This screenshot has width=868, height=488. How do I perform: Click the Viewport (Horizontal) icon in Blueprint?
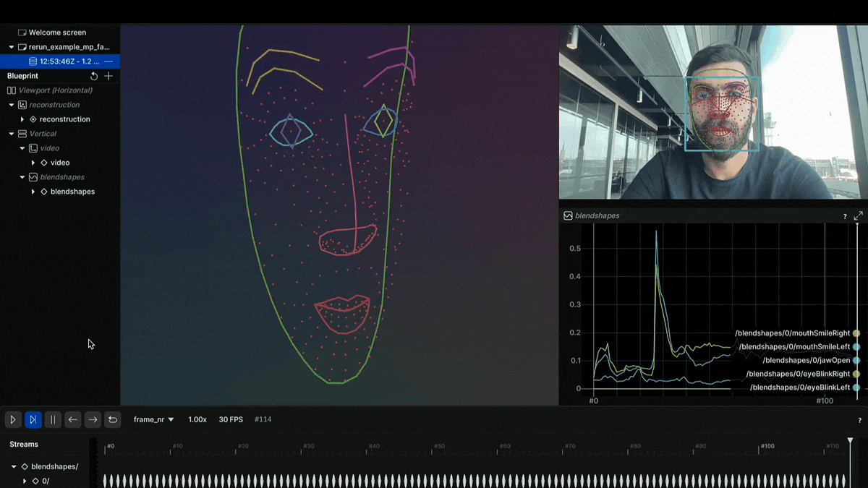(x=10, y=90)
